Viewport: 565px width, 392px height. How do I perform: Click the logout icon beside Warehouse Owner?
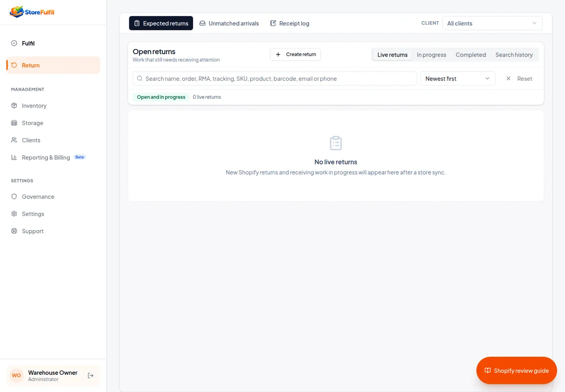pos(90,376)
